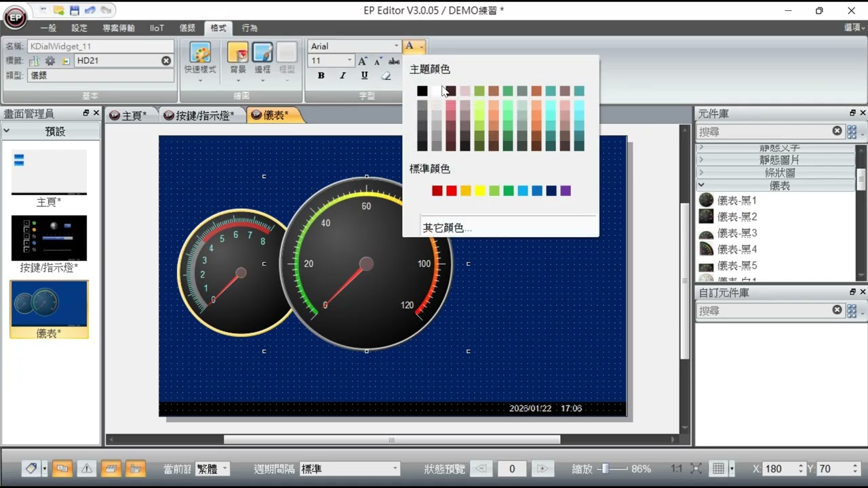Clear the 自訂元件庫 search with X icon
This screenshot has height=488, width=868.
(837, 310)
